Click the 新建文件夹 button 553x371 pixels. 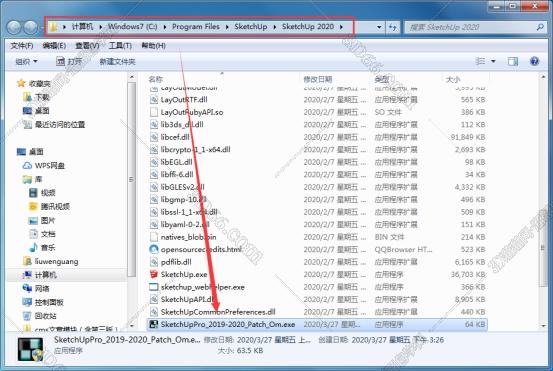coord(117,62)
